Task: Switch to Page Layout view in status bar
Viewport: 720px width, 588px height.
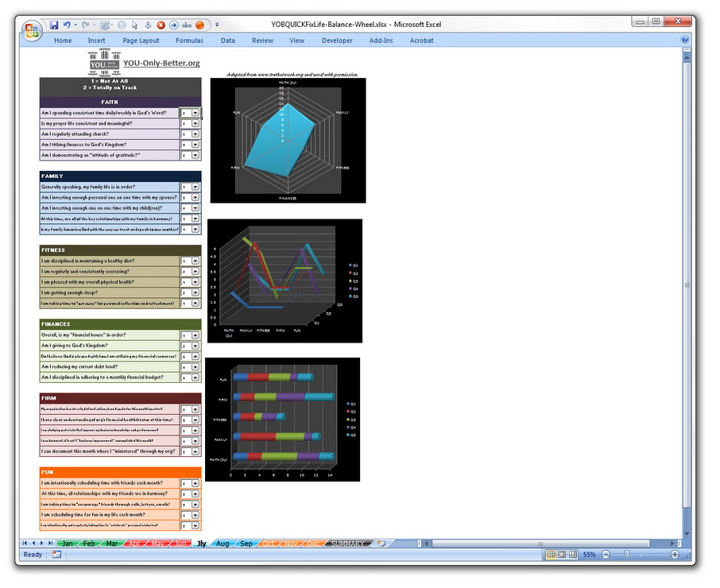Action: pyautogui.click(x=561, y=554)
